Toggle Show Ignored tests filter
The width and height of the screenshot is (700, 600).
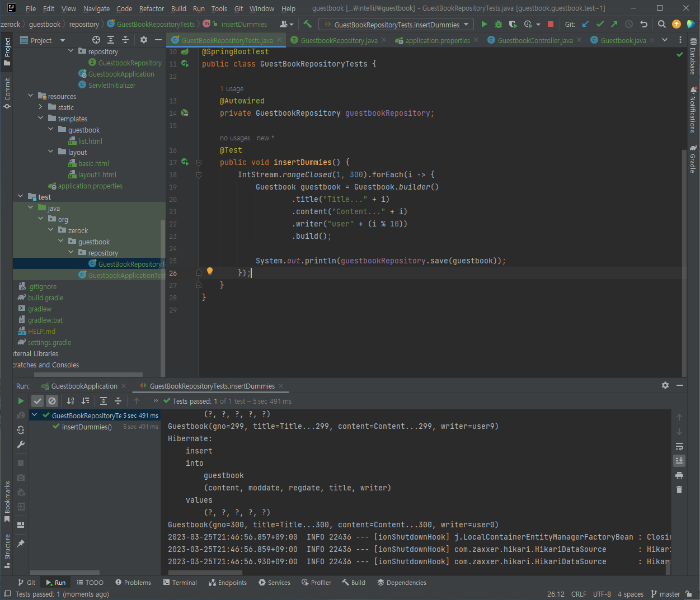52,401
